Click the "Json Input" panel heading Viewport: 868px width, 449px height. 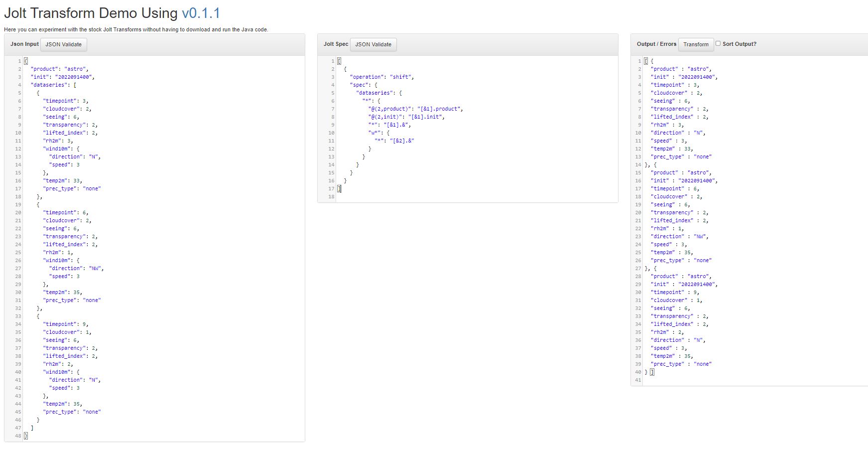24,44
